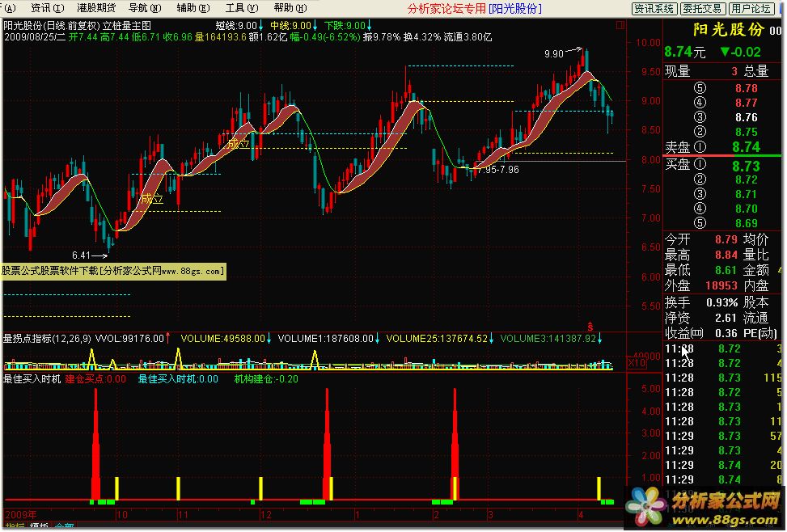This screenshot has width=787, height=532.
Task: Click the 机构建仓:-0.20 label
Action: coord(266,379)
